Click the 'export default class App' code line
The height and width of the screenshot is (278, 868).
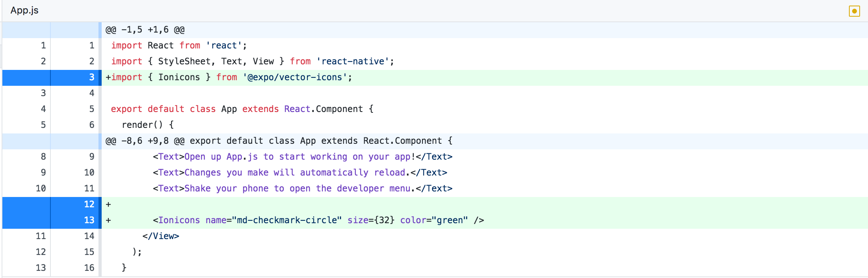point(242,109)
